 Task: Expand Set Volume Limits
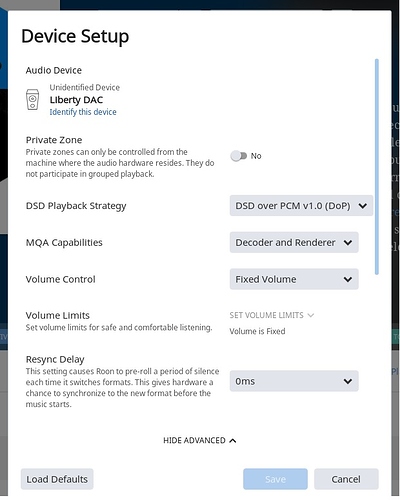click(271, 315)
